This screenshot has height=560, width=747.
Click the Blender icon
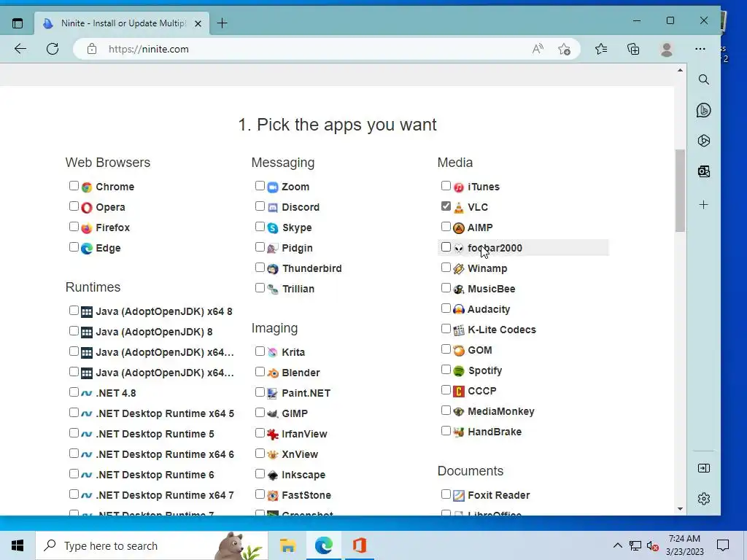click(273, 373)
